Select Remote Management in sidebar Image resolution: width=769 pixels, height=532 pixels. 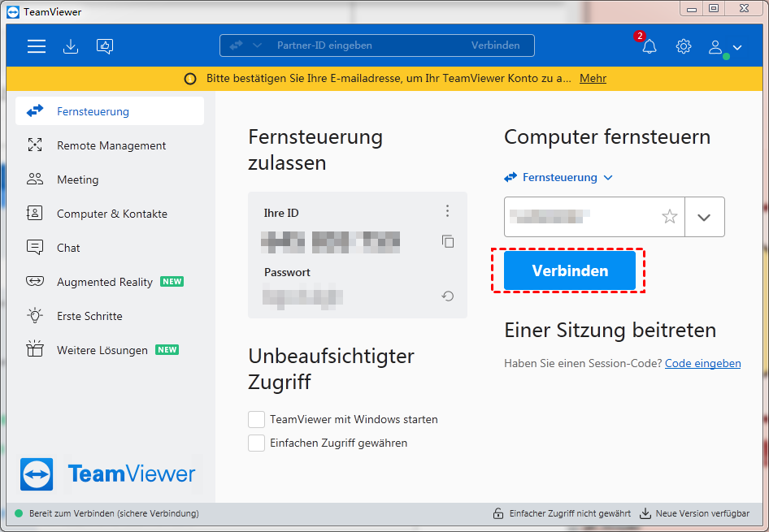click(111, 145)
